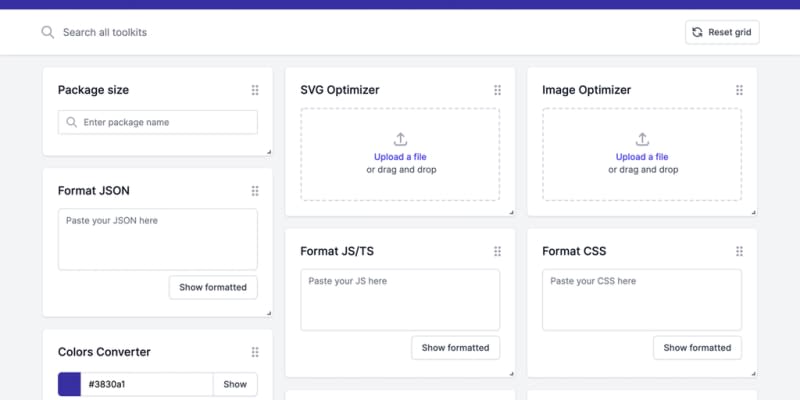Open Upload a file link in Image Optimizer
Image resolution: width=800 pixels, height=400 pixels.
point(642,157)
